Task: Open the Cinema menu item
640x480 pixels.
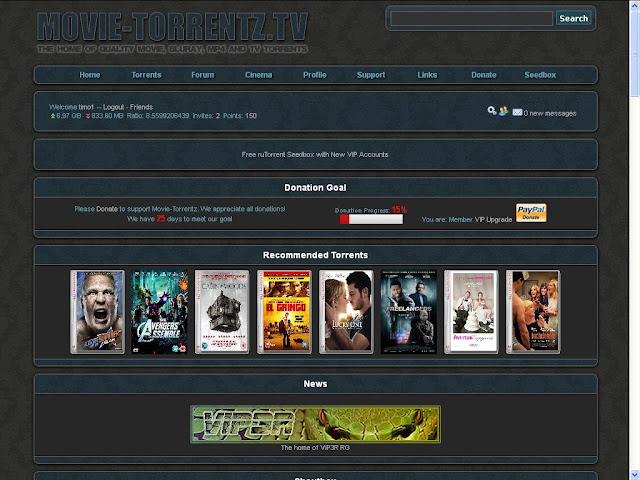Action: tap(259, 75)
